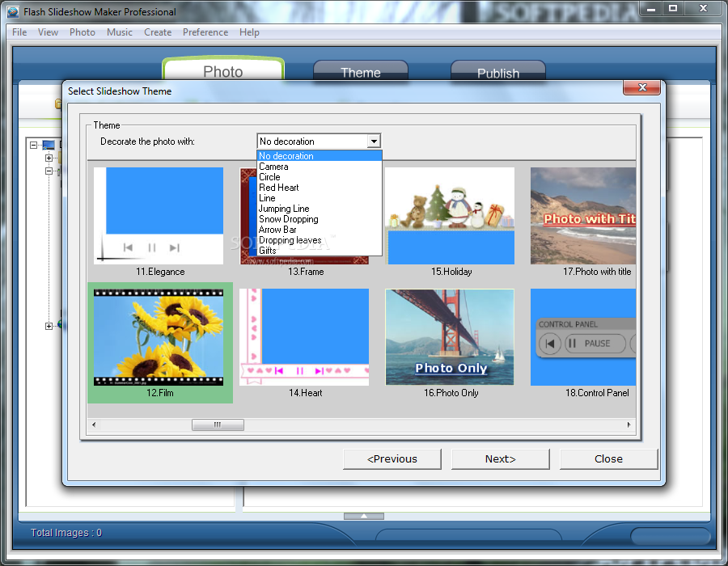
Task: Choose the 12.Film theme
Action: coord(159,336)
